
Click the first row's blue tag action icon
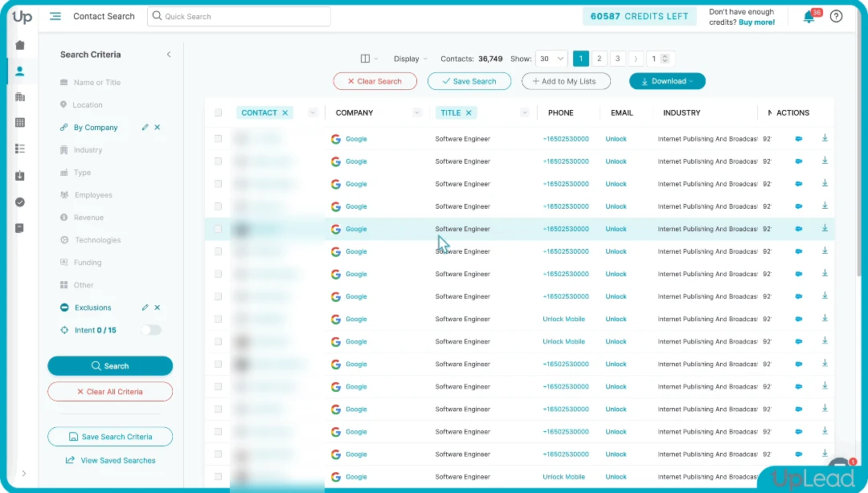(799, 139)
